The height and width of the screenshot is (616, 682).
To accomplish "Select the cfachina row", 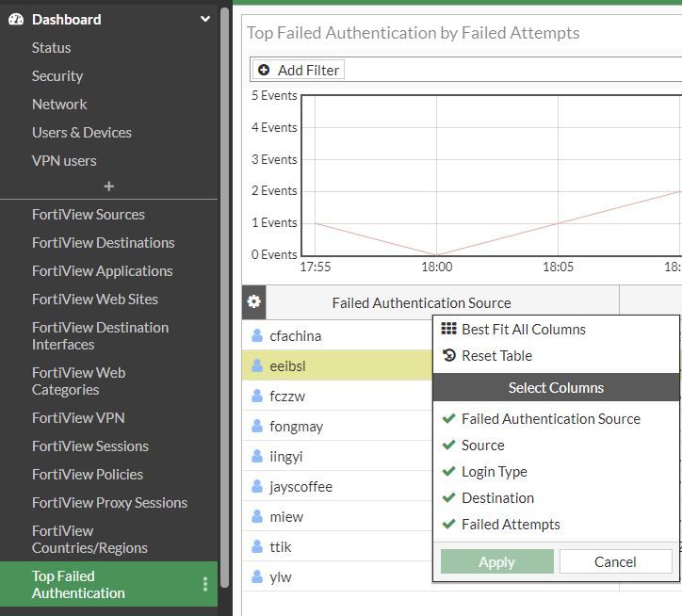I will [337, 335].
